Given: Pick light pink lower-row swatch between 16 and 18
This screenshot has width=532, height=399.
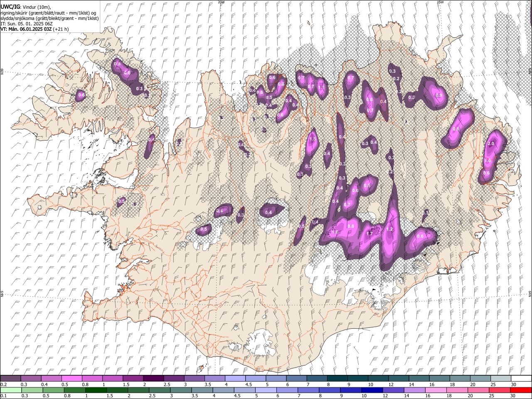Looking at the screenshot, I should click(436, 390).
